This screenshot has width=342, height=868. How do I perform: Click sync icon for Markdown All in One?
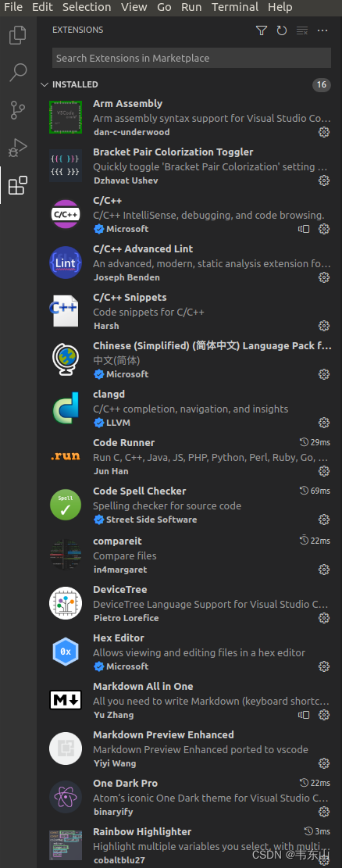[x=303, y=715]
